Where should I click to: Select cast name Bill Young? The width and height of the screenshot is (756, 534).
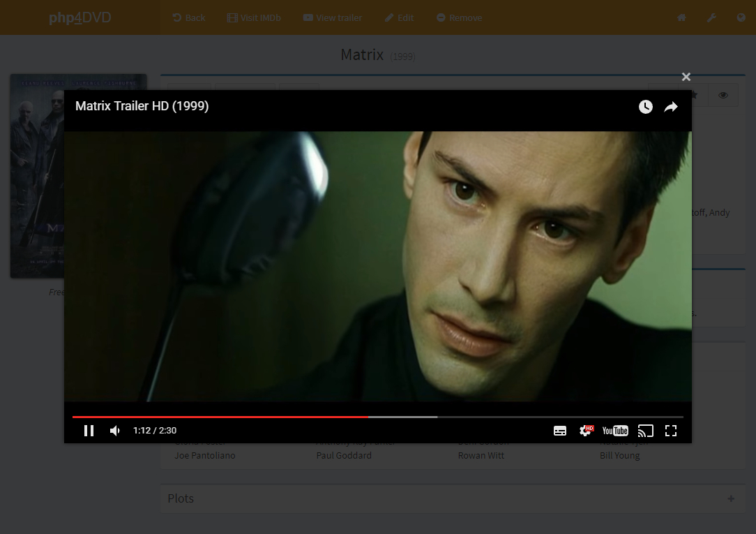[x=619, y=455]
